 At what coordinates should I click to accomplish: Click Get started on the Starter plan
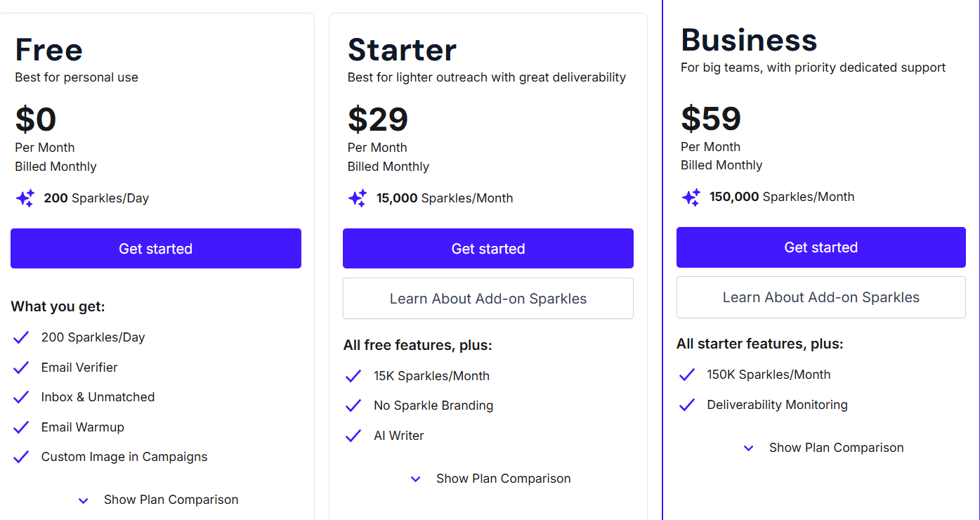click(488, 248)
